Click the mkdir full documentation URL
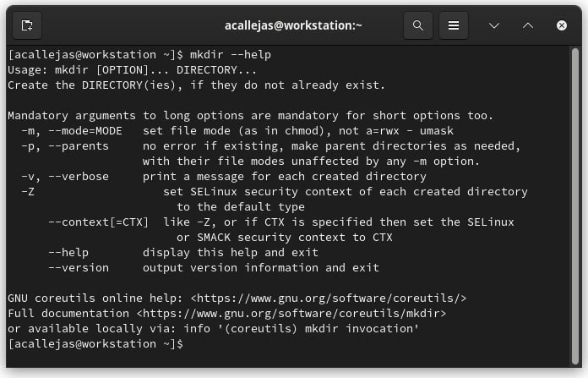The width and height of the screenshot is (588, 378). [291, 314]
